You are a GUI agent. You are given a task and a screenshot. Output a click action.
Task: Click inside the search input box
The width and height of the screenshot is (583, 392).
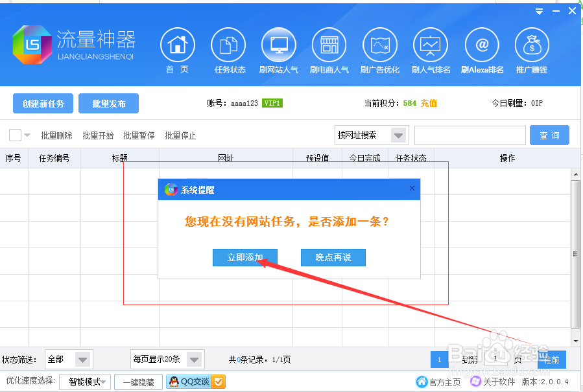click(470, 135)
